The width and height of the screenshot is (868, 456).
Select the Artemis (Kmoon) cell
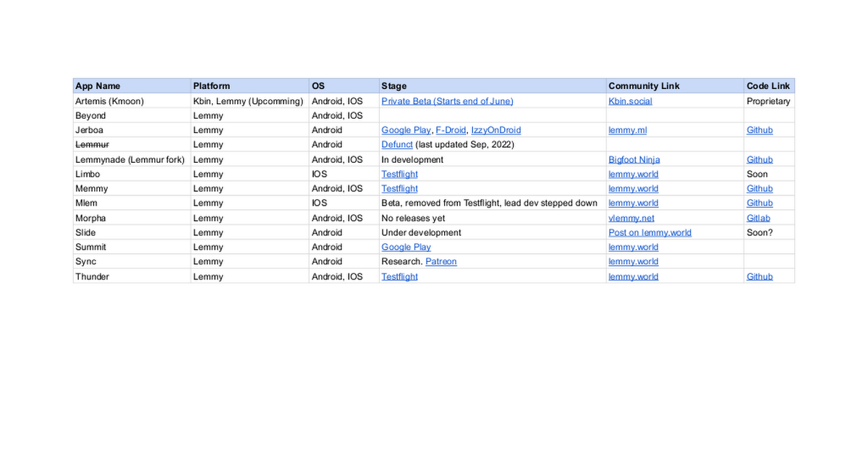point(132,101)
